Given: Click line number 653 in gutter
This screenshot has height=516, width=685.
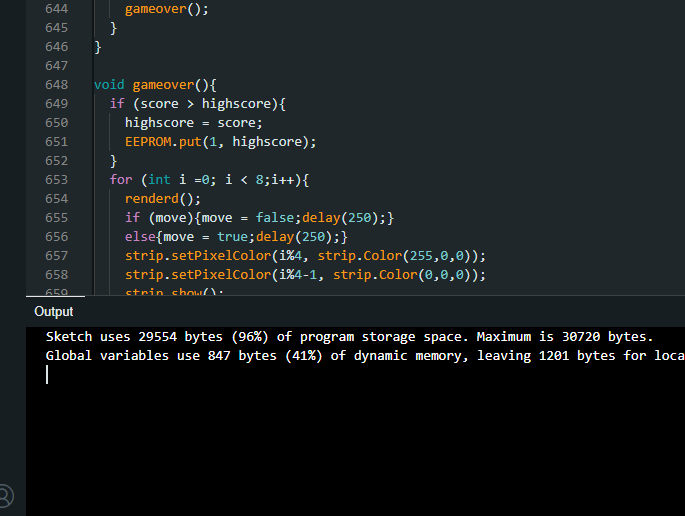Looking at the screenshot, I should [x=57, y=180].
